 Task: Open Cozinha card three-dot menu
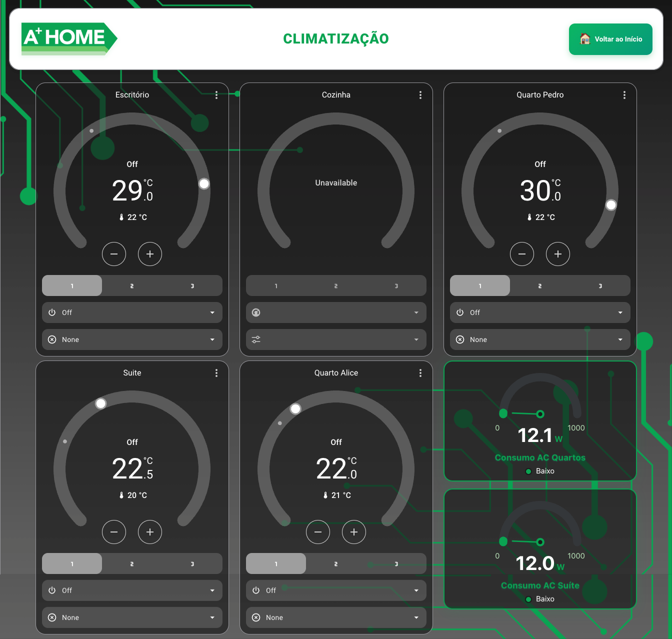(x=420, y=95)
